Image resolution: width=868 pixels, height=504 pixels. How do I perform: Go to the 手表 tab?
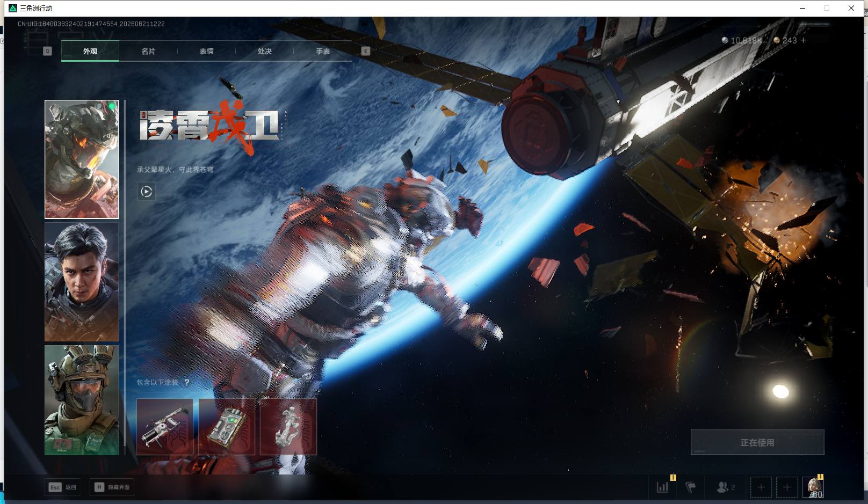pyautogui.click(x=323, y=51)
